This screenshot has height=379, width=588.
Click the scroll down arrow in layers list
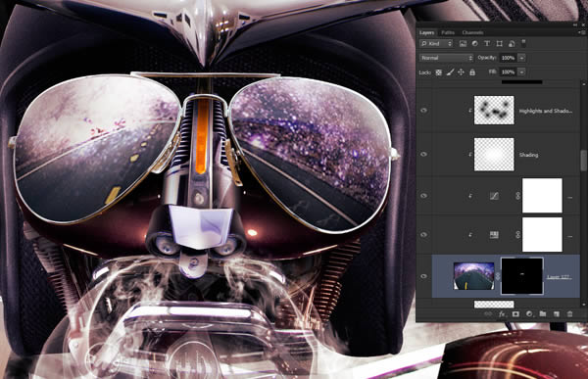[x=583, y=305]
